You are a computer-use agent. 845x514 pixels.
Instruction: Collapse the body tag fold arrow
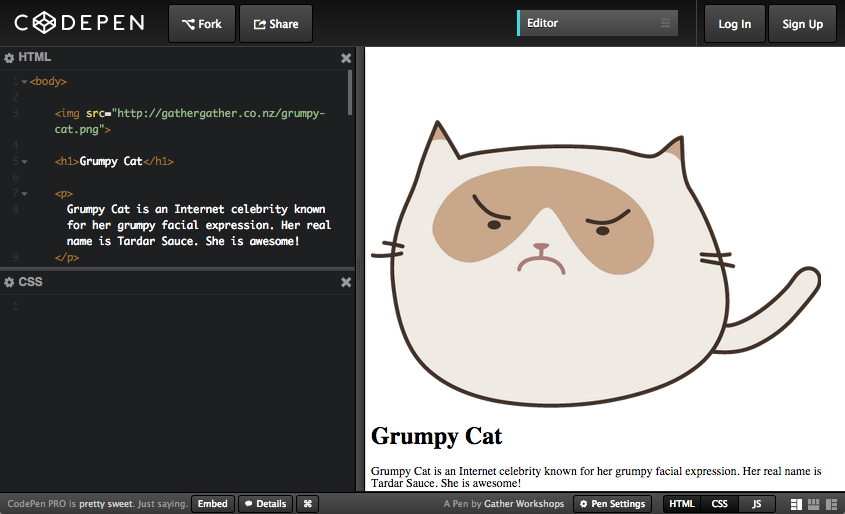click(x=24, y=82)
